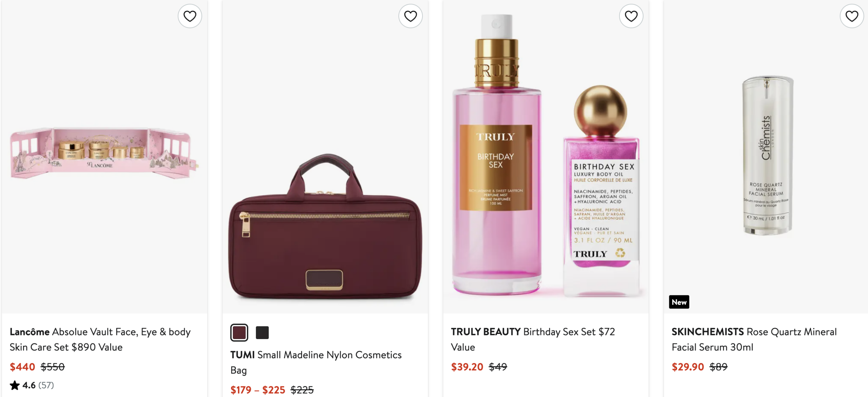Add Truly Beauty set to wishlist
The image size is (868, 397).
click(631, 16)
